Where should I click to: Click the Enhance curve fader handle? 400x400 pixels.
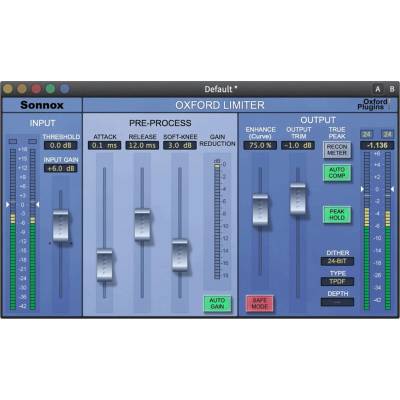pos(260,209)
